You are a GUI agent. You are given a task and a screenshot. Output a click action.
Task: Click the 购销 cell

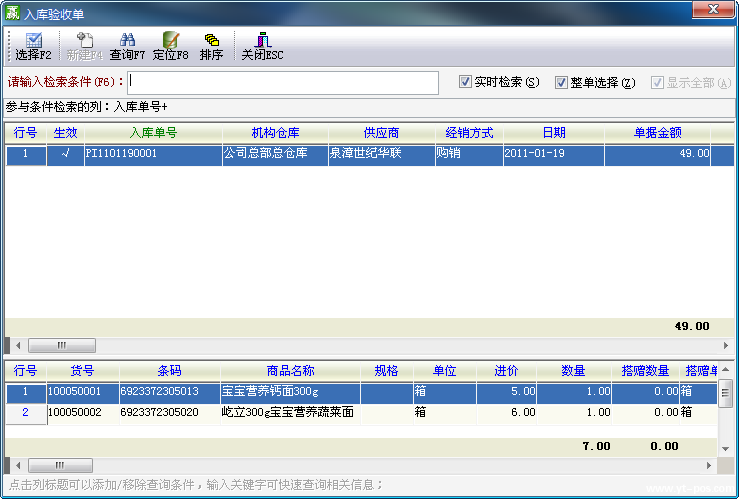click(x=469, y=155)
